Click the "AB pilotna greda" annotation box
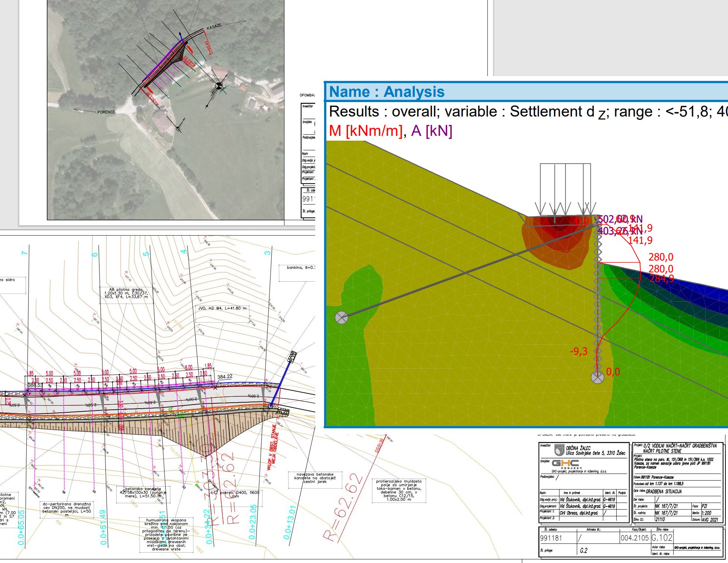The width and height of the screenshot is (728, 563). click(x=127, y=295)
